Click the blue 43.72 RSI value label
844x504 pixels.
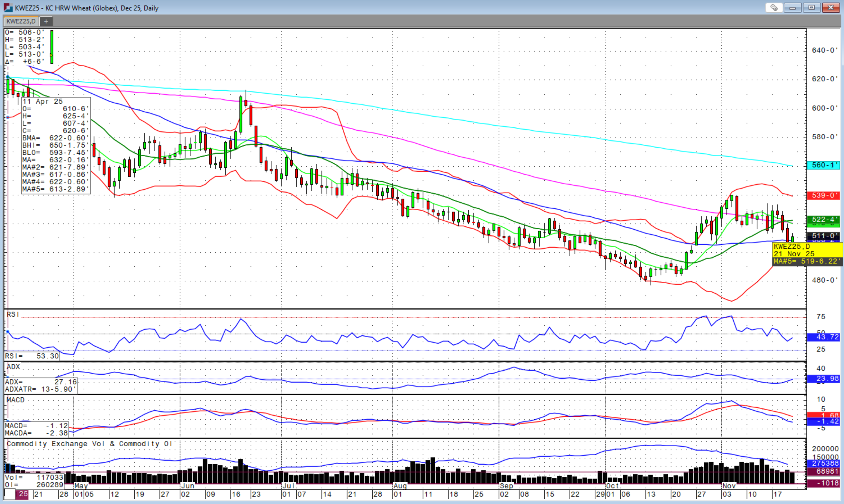(823, 337)
